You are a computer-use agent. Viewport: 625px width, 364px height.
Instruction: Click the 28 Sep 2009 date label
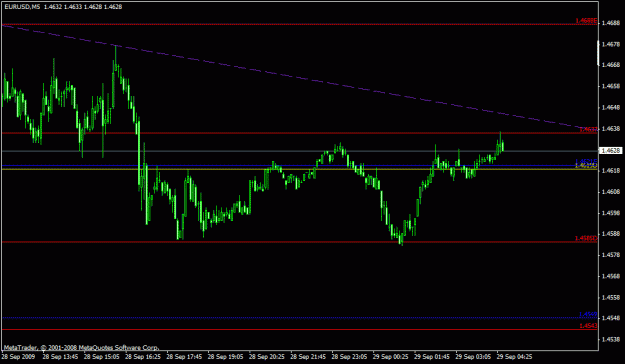point(18,356)
